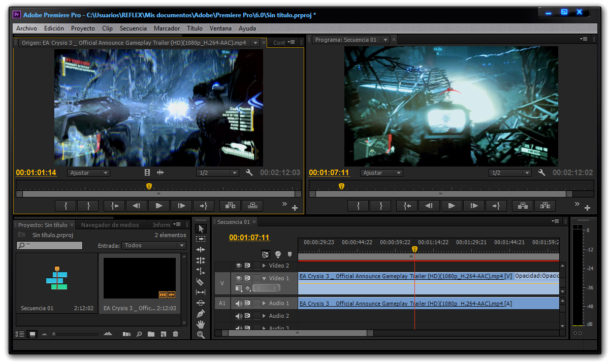Open the Source monitor 1/2 resolution dropdown
Image resolution: width=610 pixels, height=364 pixels.
tap(217, 173)
